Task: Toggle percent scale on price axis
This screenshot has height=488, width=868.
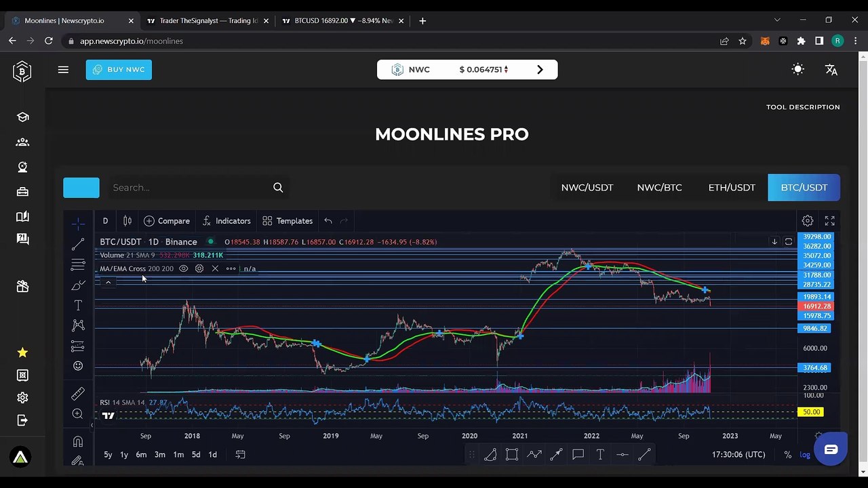Action: tap(787, 455)
